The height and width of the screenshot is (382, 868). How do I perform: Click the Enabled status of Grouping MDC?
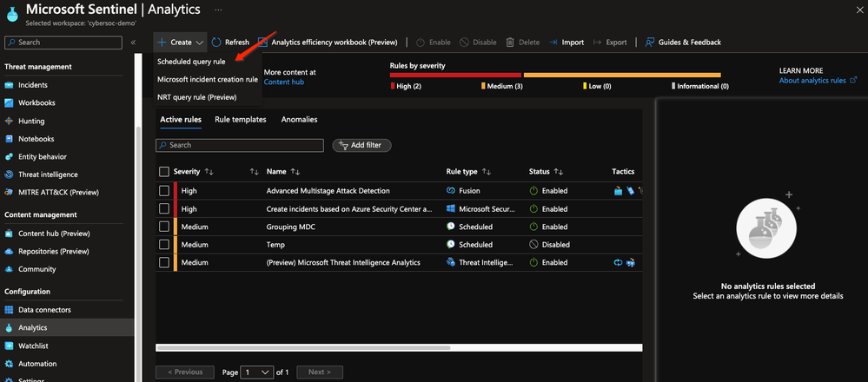point(548,227)
